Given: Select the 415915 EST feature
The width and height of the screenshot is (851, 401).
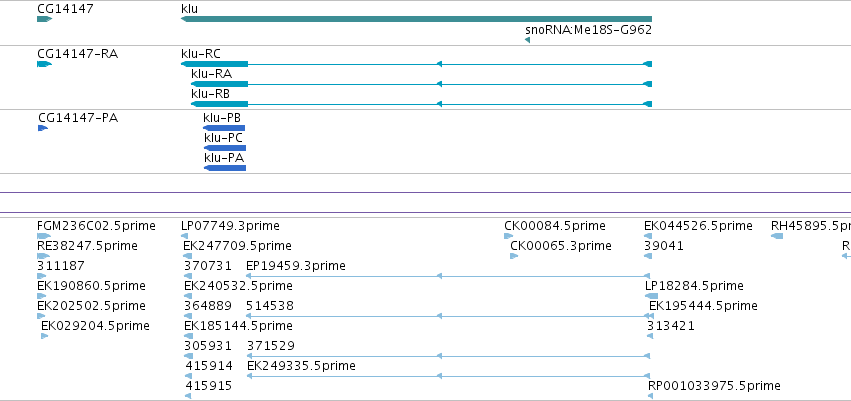Looking at the screenshot, I should tap(188, 397).
